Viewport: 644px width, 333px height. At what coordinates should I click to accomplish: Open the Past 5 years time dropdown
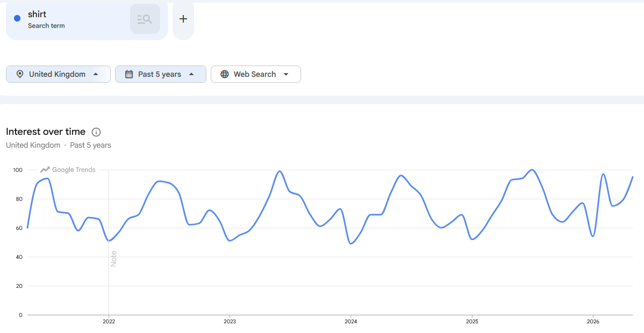click(x=161, y=74)
